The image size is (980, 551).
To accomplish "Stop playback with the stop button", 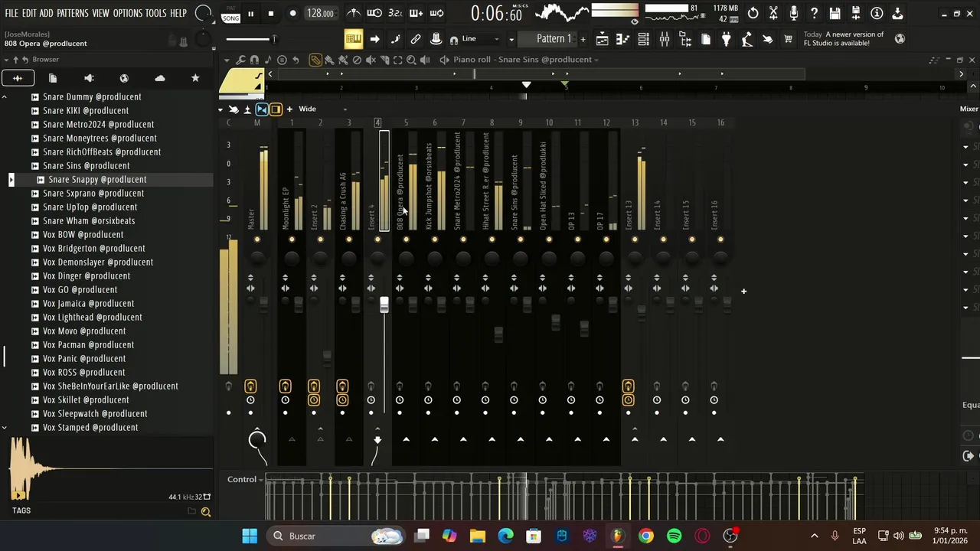I will click(x=270, y=13).
